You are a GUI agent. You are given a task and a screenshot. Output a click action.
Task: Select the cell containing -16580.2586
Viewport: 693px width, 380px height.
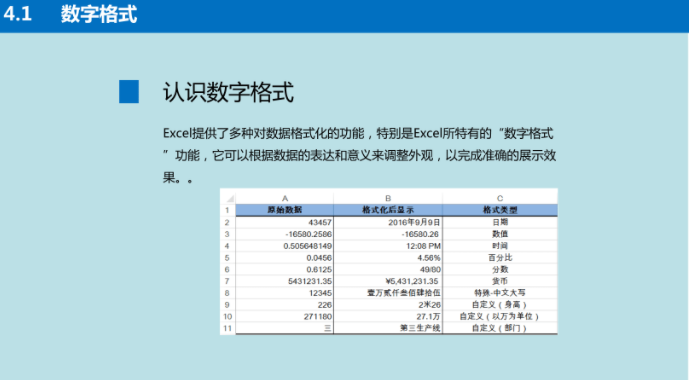point(285,234)
